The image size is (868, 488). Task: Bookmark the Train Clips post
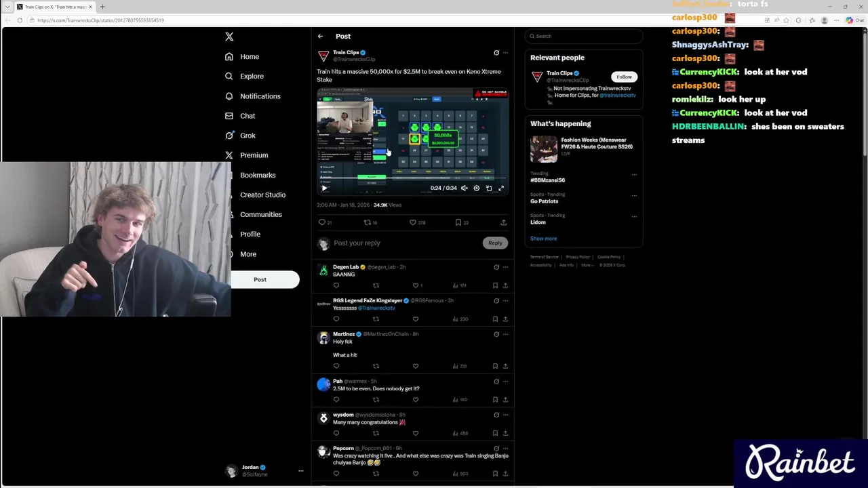pyautogui.click(x=458, y=222)
